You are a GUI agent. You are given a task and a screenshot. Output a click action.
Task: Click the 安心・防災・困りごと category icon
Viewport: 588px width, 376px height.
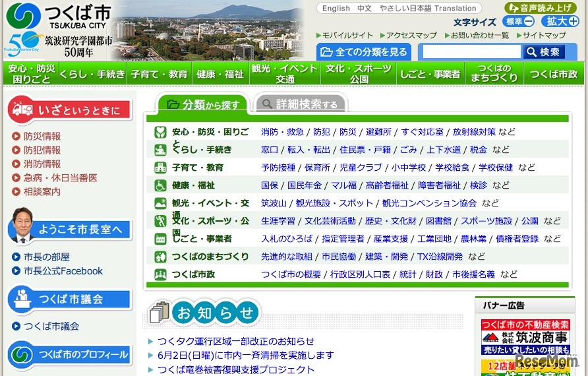pos(160,132)
